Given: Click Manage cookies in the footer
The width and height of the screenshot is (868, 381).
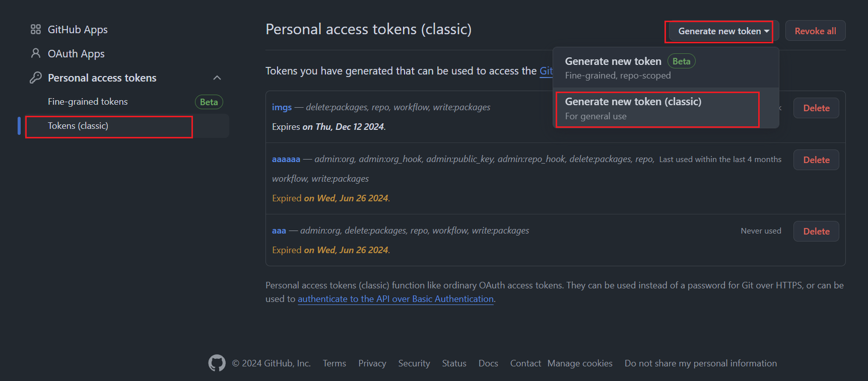Looking at the screenshot, I should click(x=580, y=363).
